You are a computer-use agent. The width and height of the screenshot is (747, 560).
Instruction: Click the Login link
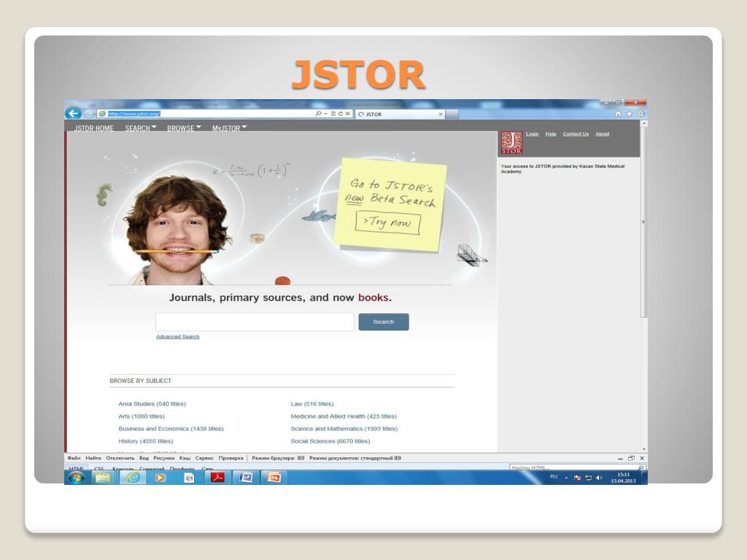(532, 134)
